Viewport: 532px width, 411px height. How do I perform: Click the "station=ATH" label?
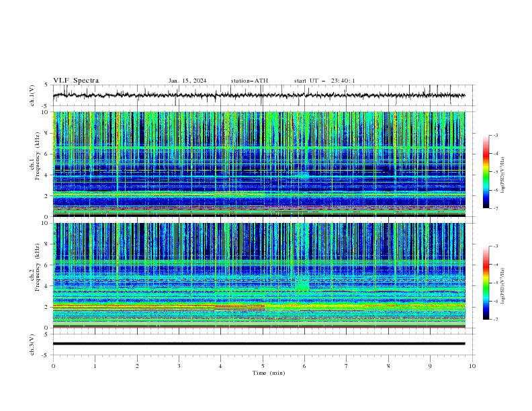pyautogui.click(x=249, y=81)
